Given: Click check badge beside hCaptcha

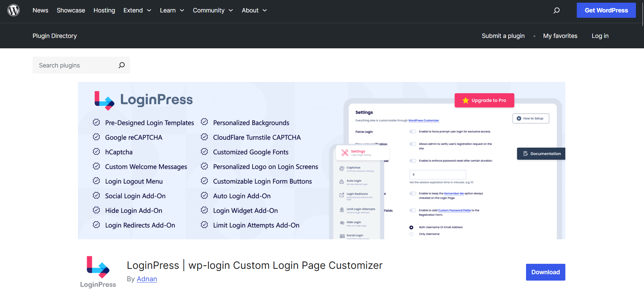Looking at the screenshot, I should pyautogui.click(x=96, y=151).
